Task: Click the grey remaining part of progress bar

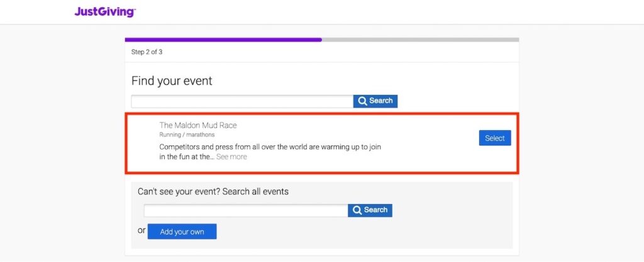Action: pos(420,40)
